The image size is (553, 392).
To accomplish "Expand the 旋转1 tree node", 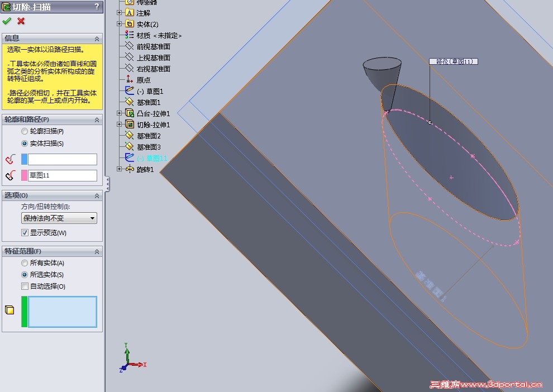I will click(119, 169).
